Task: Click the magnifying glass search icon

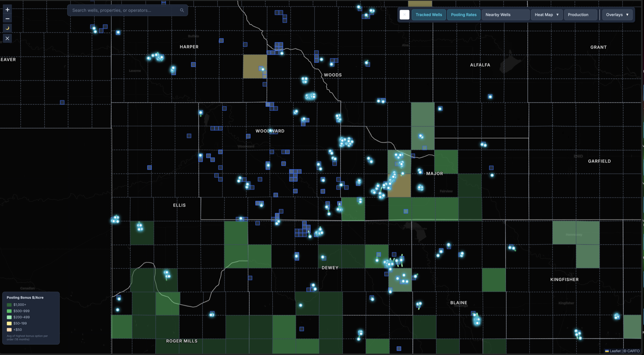Action: 182,10
